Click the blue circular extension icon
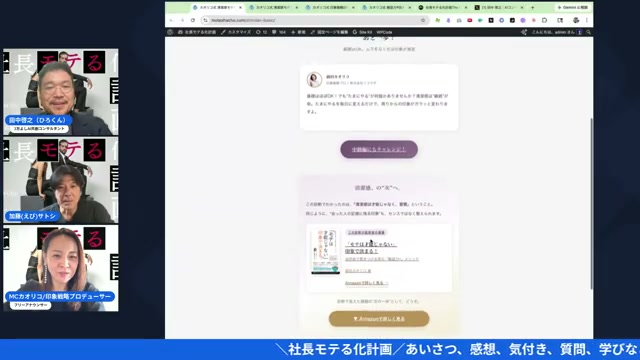This screenshot has width=640, height=360. click(x=502, y=20)
